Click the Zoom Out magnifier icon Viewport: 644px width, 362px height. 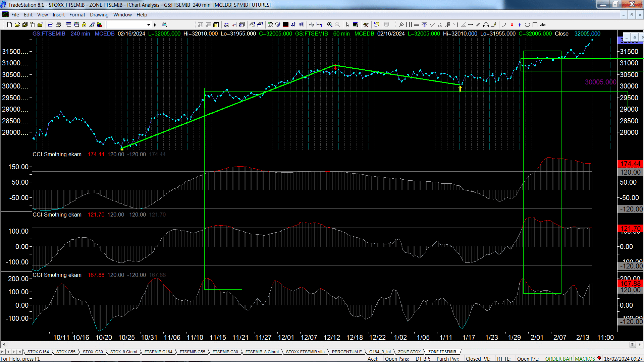pos(337,24)
